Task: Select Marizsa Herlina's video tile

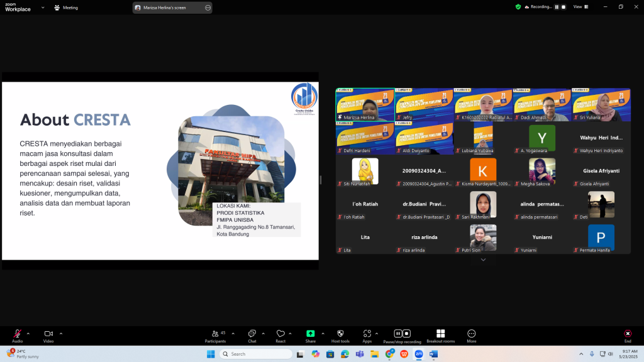Action: pos(365,105)
